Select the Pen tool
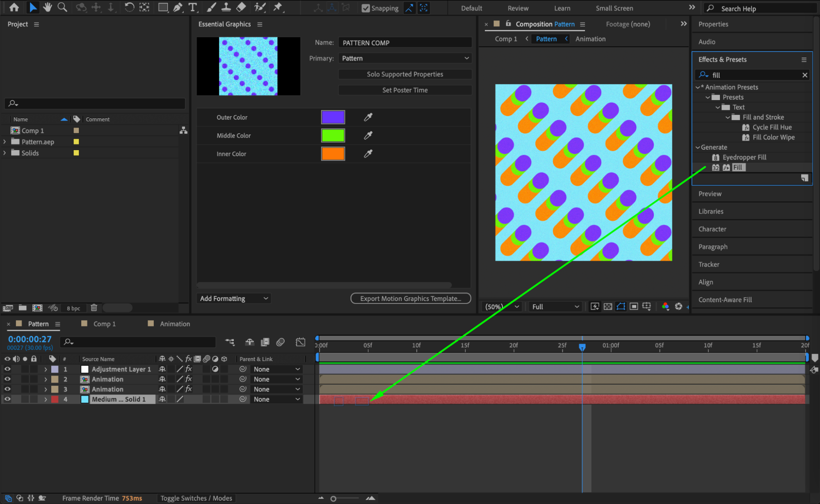Viewport: 820px width, 504px height. click(x=178, y=7)
